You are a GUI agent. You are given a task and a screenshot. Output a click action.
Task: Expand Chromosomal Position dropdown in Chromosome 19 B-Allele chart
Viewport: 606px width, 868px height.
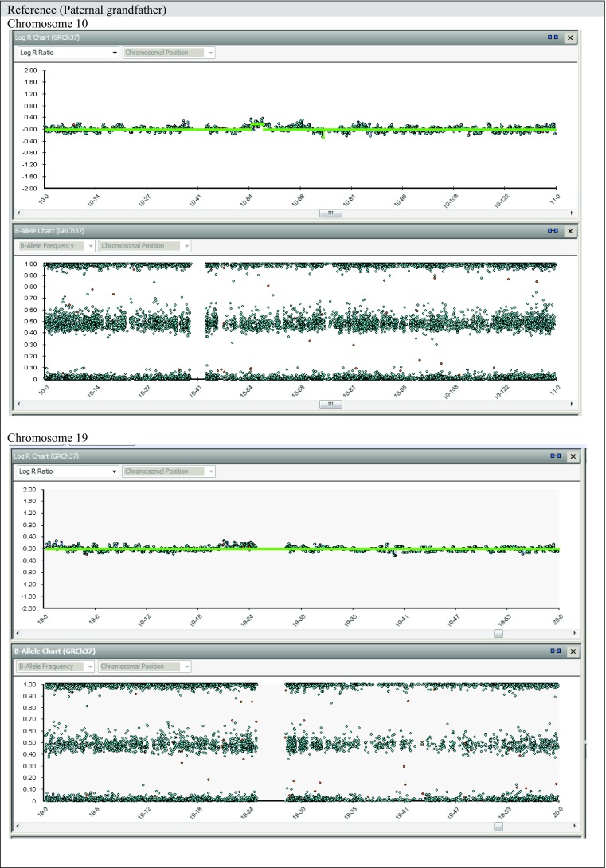click(x=145, y=666)
